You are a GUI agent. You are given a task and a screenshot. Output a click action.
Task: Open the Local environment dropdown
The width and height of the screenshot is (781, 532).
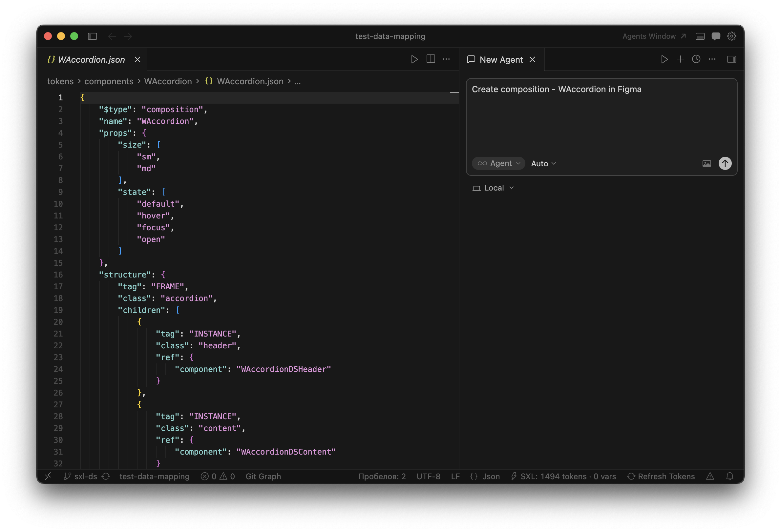[493, 188]
